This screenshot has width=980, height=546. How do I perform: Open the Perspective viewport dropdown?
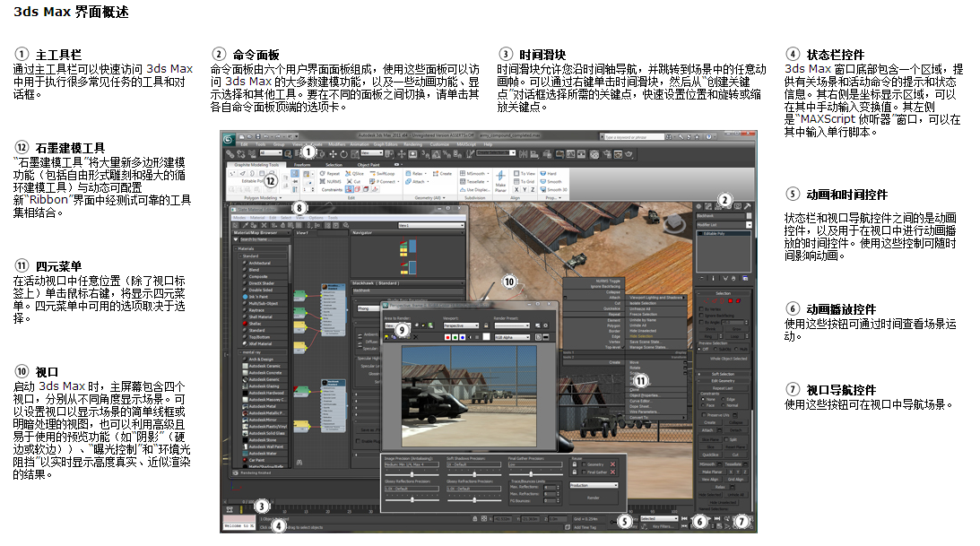click(x=461, y=325)
